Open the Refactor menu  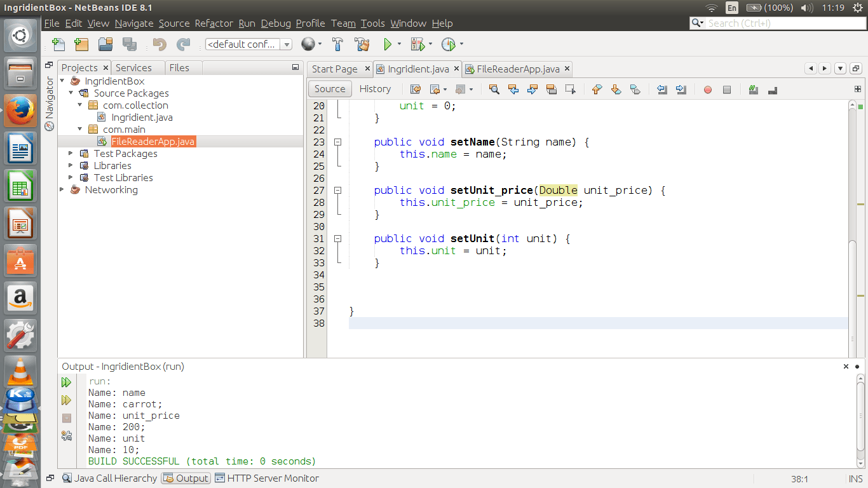(x=214, y=24)
